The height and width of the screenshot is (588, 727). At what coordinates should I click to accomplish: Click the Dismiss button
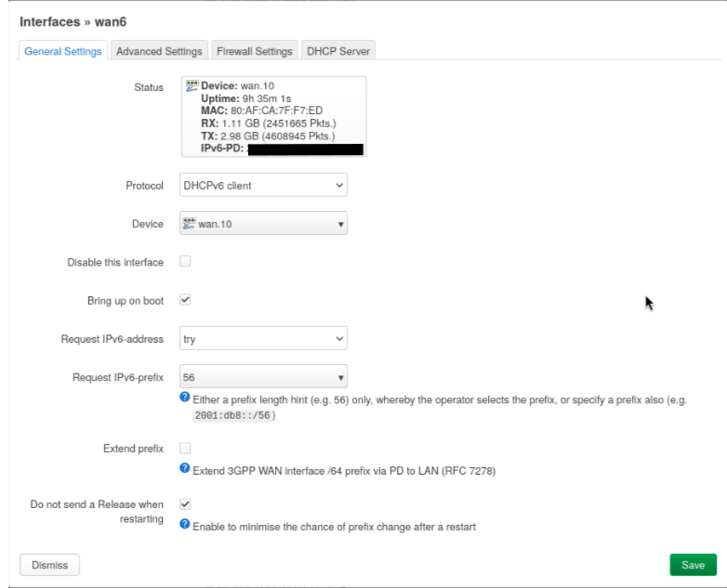(49, 565)
